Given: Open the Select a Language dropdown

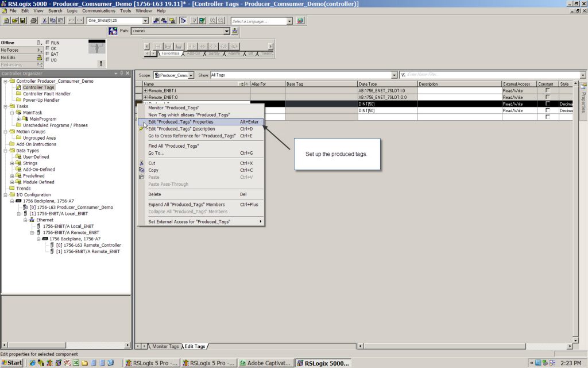Looking at the screenshot, I should [x=289, y=21].
